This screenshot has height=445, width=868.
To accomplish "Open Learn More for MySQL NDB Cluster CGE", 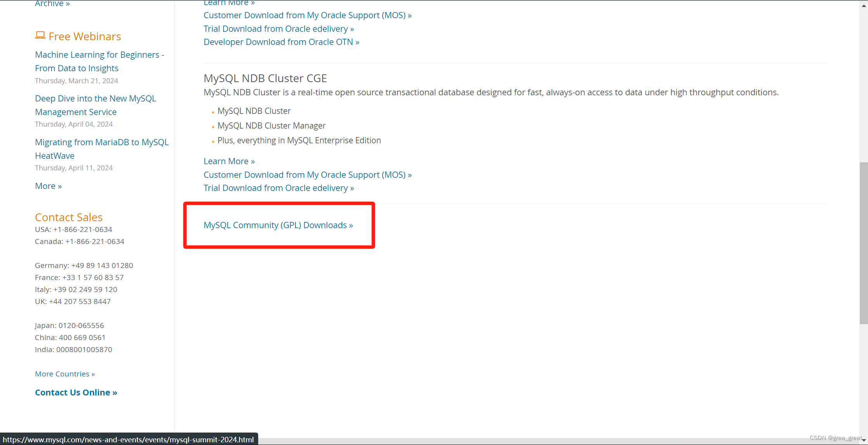I will (228, 161).
